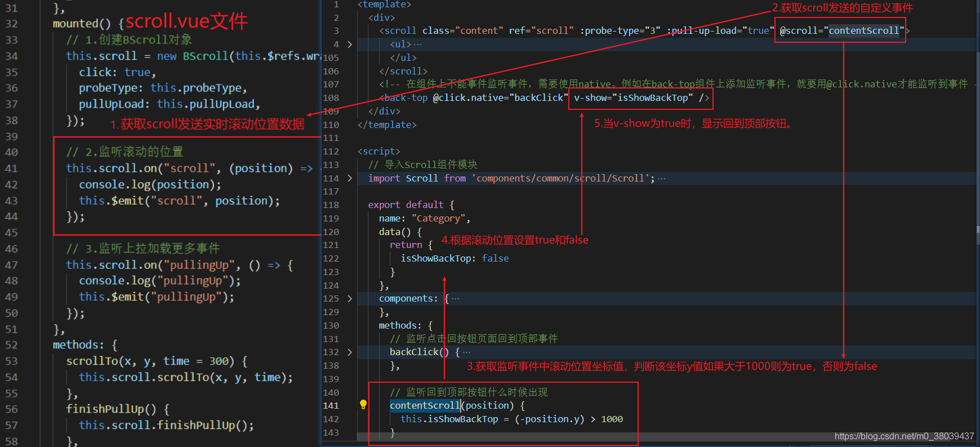980x447 pixels.
Task: Click the @scroll="contentScroll" attribute
Action: point(842,30)
